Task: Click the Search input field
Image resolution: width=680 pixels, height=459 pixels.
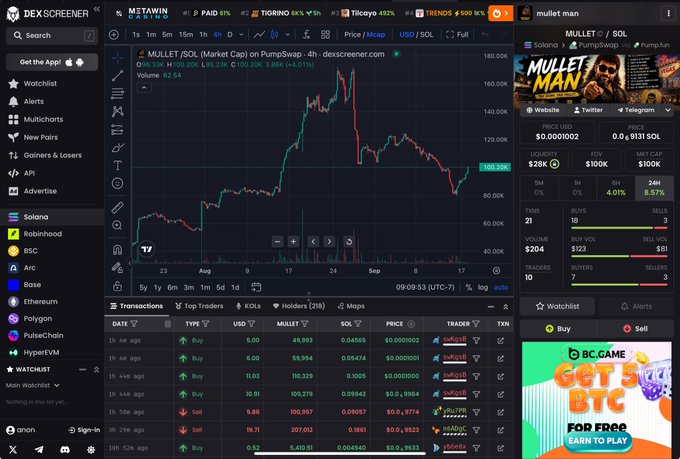Action: 52,36
